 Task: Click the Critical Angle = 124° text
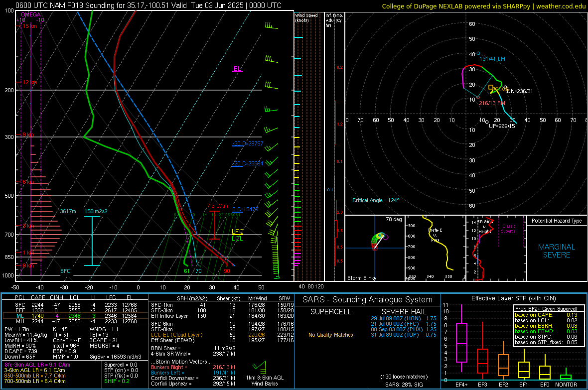click(x=376, y=200)
